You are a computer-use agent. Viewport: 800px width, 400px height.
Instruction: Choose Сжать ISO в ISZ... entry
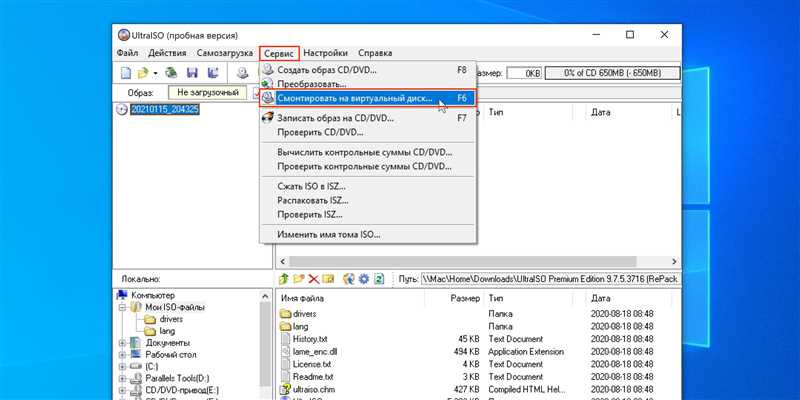pyautogui.click(x=368, y=186)
